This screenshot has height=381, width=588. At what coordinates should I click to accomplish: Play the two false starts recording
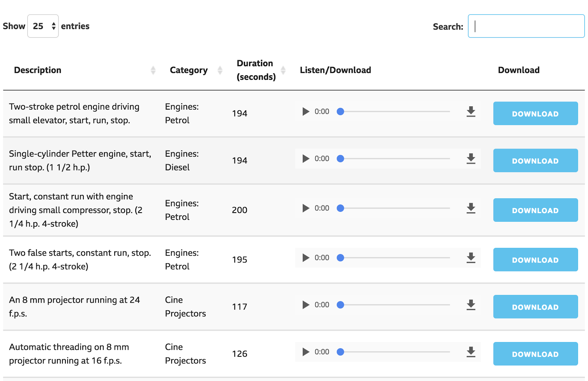305,258
